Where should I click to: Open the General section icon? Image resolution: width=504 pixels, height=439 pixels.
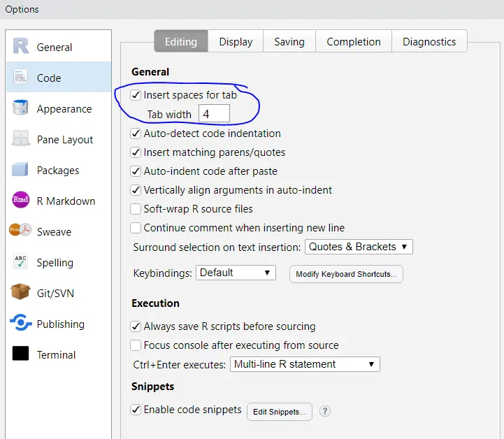point(21,47)
